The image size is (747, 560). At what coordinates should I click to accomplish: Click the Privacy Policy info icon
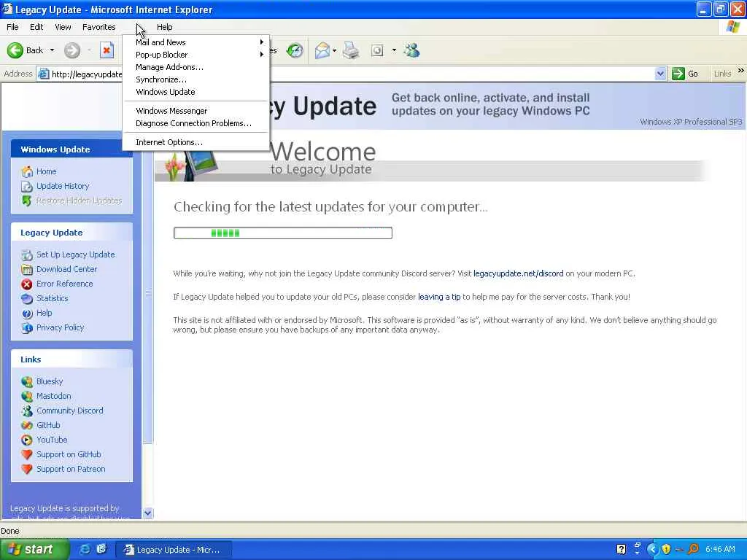point(27,327)
